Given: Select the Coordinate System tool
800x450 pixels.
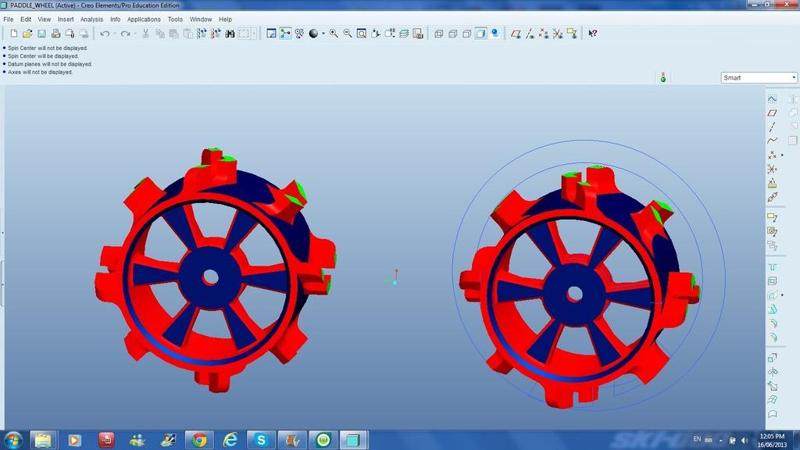Looking at the screenshot, I should point(772,169).
